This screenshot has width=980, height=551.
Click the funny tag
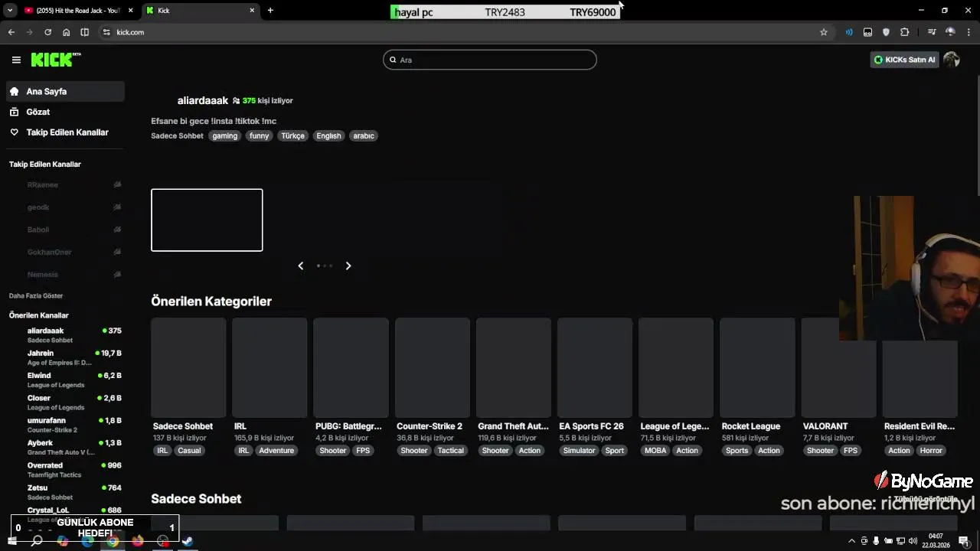(x=259, y=135)
